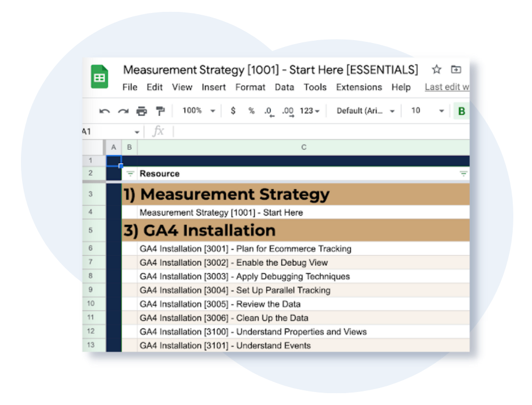The image size is (532, 405).
Task: Select the '3) GA4 Installation' heading cell
Action: point(295,230)
